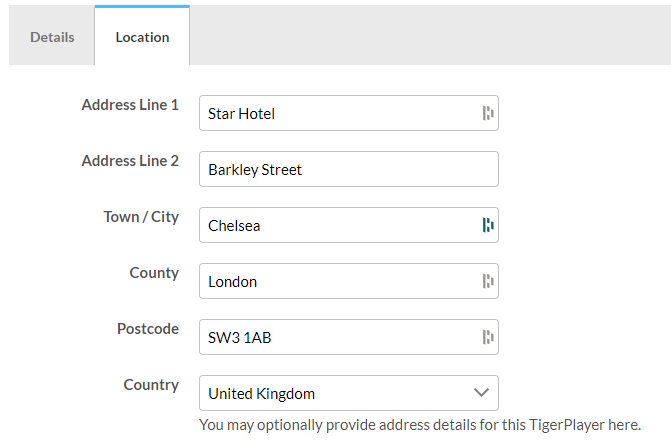Click the Address Line 1 label
This screenshot has width=671, height=442.
130,105
